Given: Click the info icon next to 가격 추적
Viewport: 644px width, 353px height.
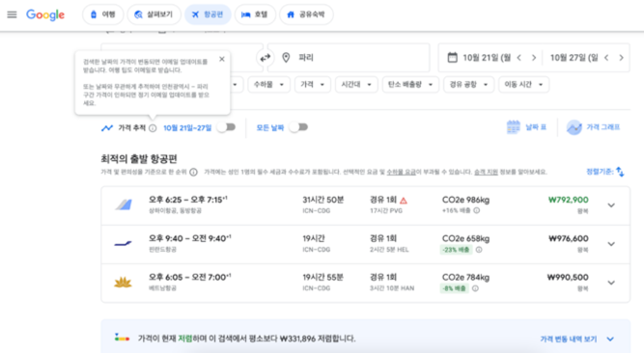Looking at the screenshot, I should [x=153, y=128].
